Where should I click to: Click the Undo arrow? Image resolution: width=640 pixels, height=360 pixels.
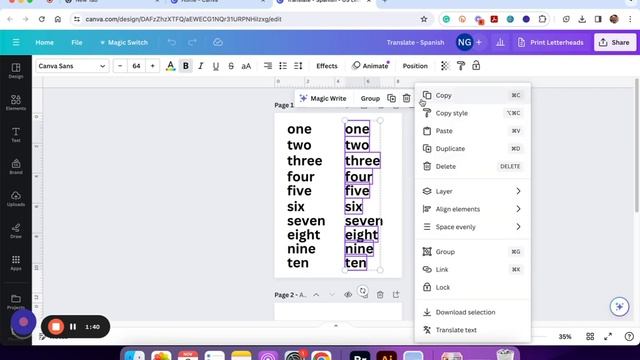point(172,42)
